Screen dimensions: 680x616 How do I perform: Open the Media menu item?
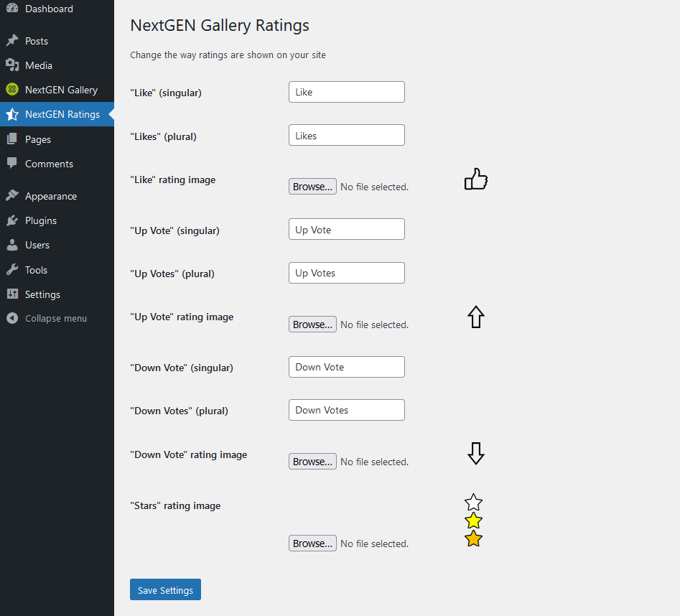click(x=39, y=65)
